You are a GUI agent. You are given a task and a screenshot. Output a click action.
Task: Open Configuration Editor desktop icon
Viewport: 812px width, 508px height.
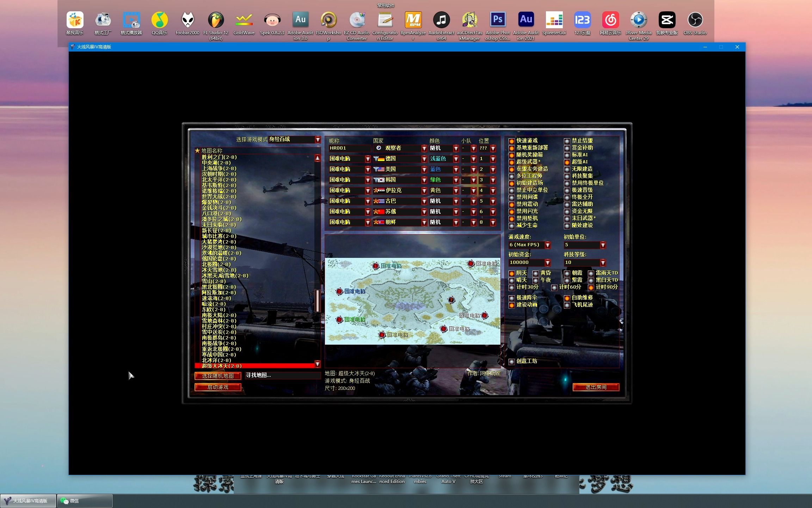point(385,26)
